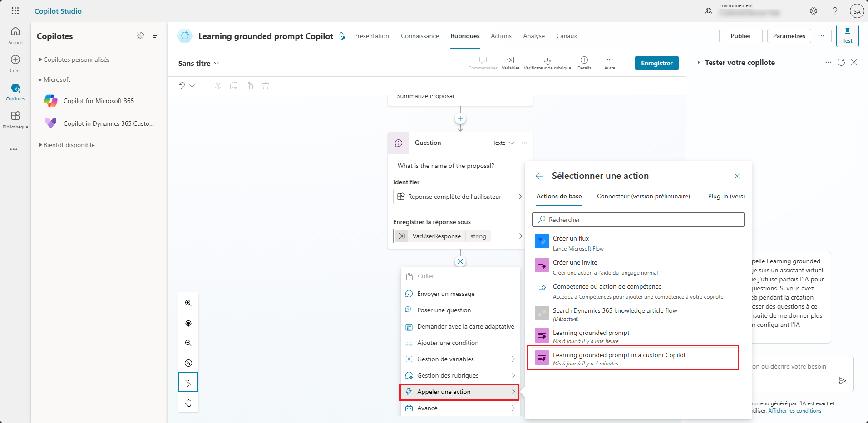Select the hand pan tool
Image resolution: width=868 pixels, height=423 pixels.
(x=188, y=403)
